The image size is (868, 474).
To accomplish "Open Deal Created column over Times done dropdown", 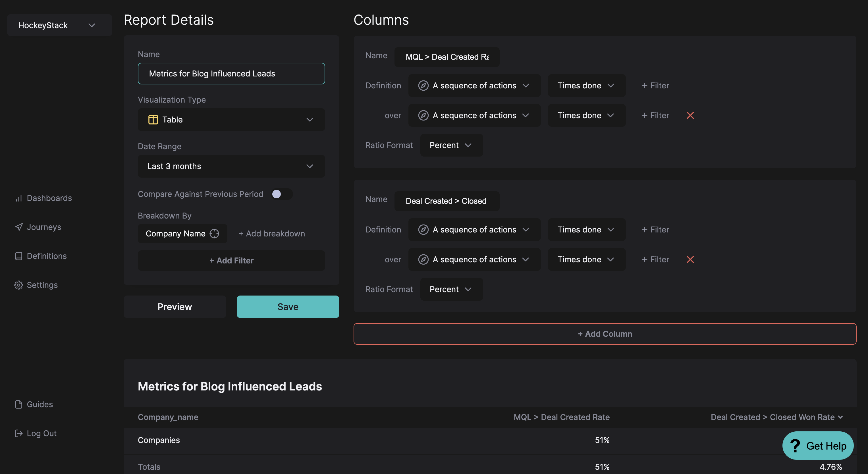I will coord(586,259).
